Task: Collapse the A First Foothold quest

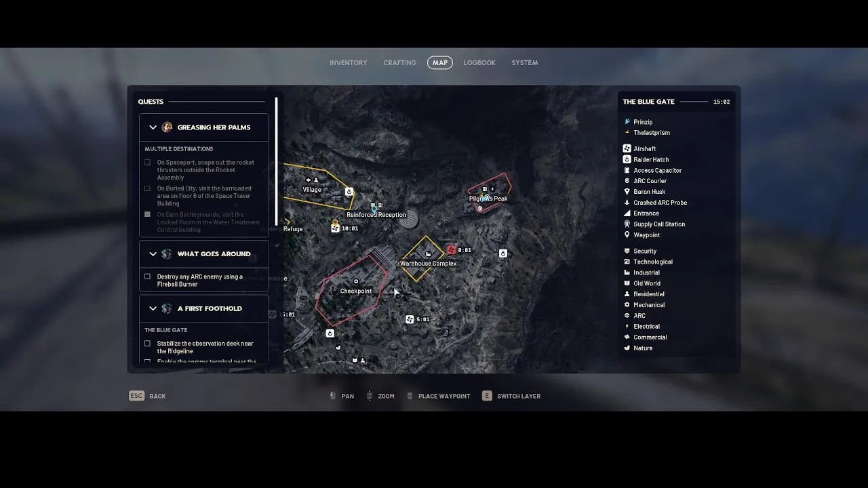Action: click(x=153, y=308)
